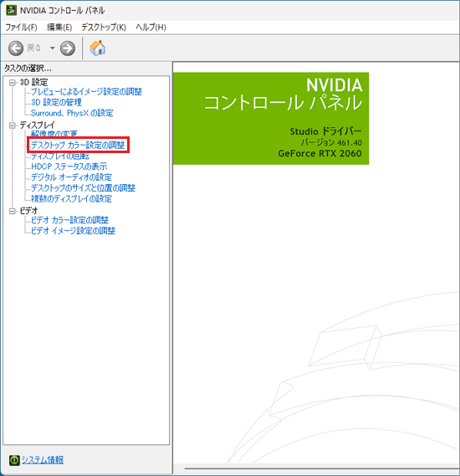
Task: Click the 3D 設定 category label
Action: pyautogui.click(x=33, y=82)
